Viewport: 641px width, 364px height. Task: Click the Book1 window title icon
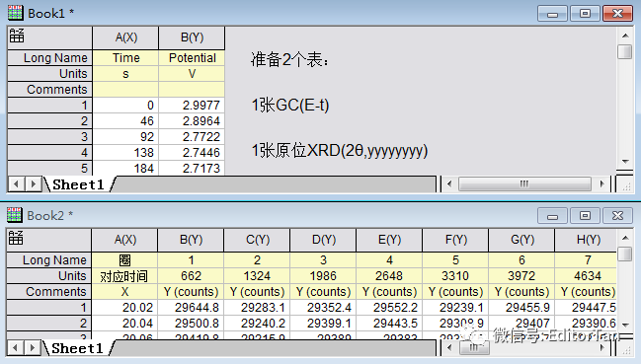coord(15,13)
